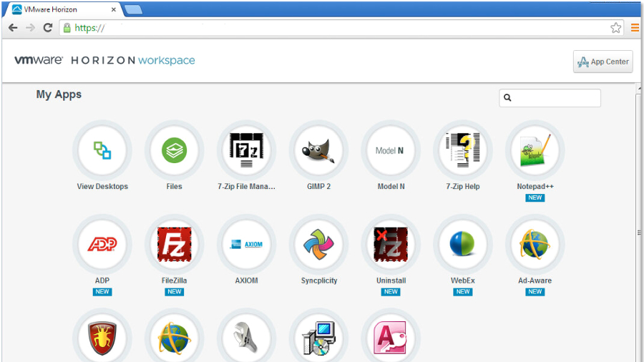Open the Uninstall app icon
Viewport: 644px width, 362px height.
coord(391,245)
